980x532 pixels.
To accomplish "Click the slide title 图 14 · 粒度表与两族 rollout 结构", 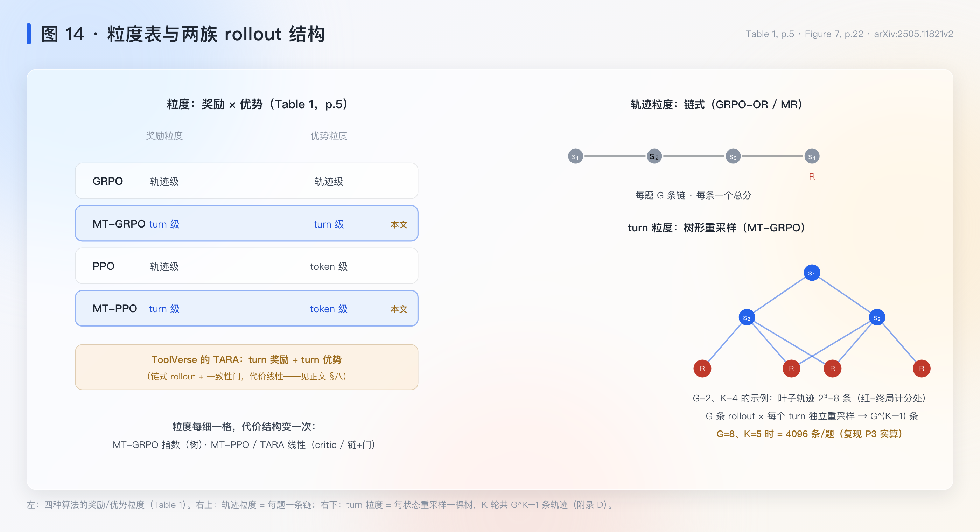I will click(x=183, y=34).
